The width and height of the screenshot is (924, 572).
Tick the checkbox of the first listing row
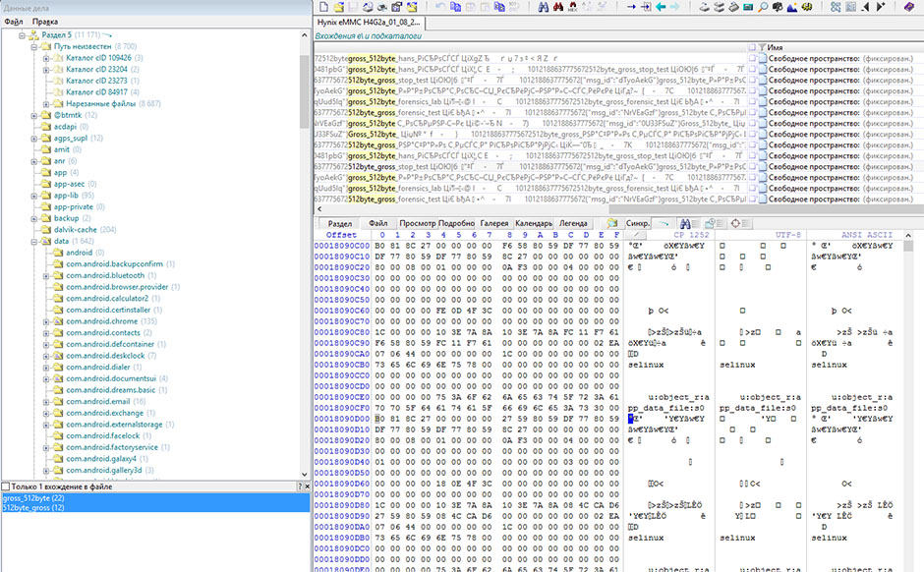click(x=752, y=60)
